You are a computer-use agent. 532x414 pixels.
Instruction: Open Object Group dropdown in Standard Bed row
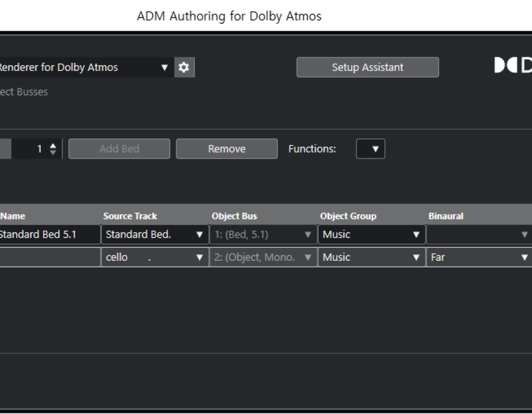tap(372, 234)
